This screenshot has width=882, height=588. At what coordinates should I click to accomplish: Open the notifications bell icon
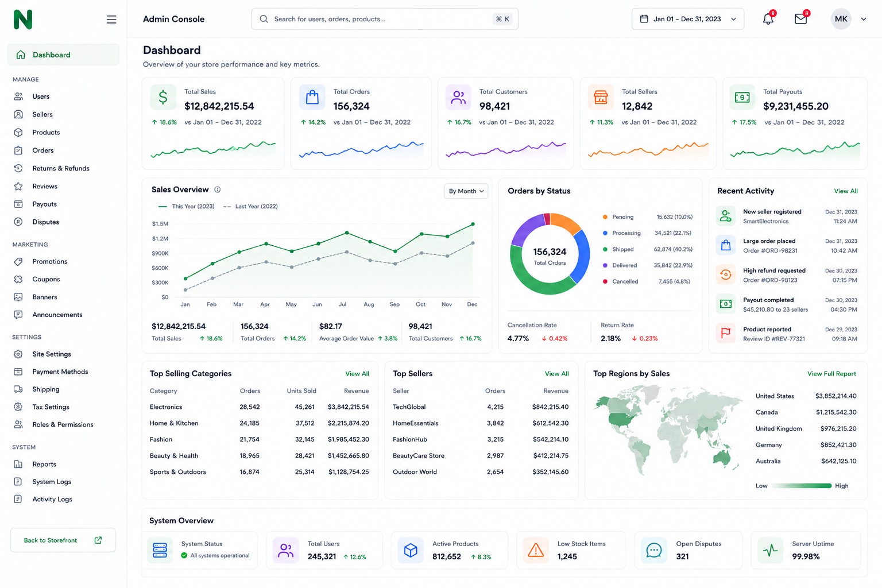click(768, 18)
